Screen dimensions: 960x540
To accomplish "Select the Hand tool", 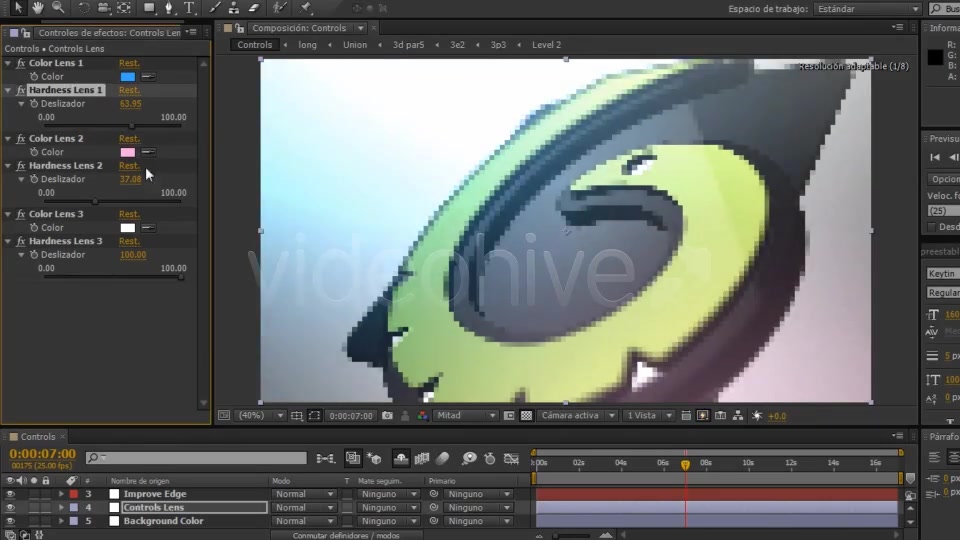I will [38, 8].
